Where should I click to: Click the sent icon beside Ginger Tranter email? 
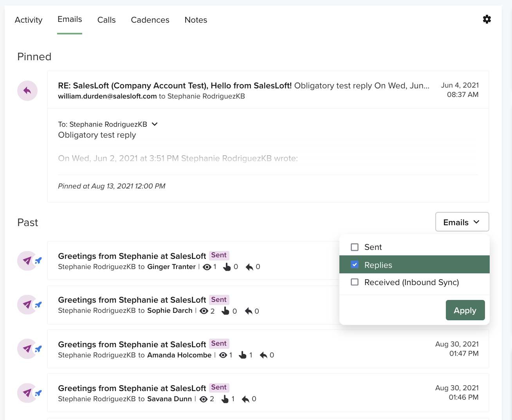(x=27, y=260)
